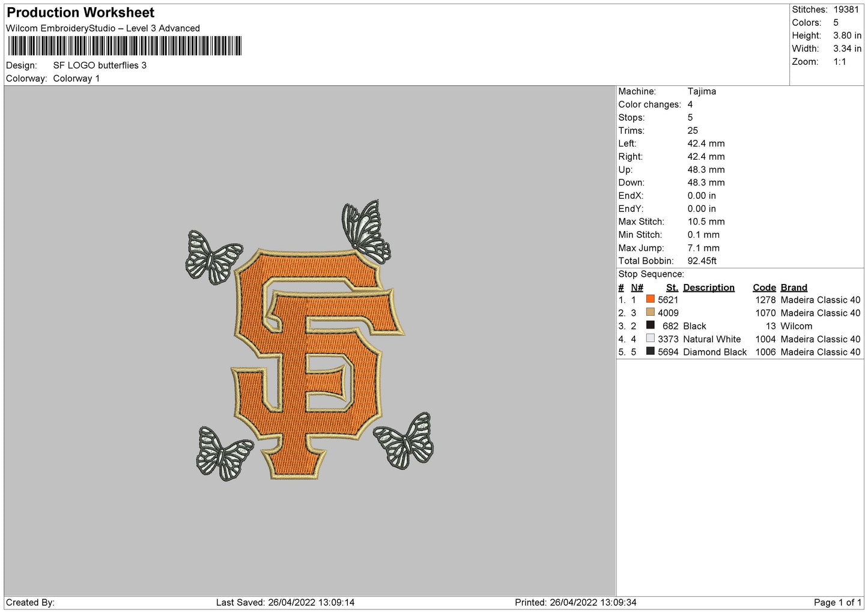Screen dimensions: 868x613
Task: Select design name 'SF LOGO butterflies 3'
Action: pos(100,65)
